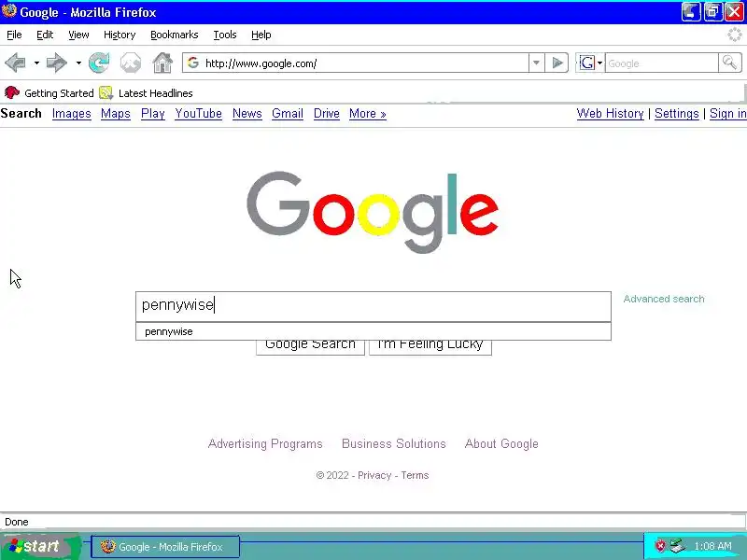Click the Google search text field
This screenshot has height=560, width=747.
tap(373, 306)
